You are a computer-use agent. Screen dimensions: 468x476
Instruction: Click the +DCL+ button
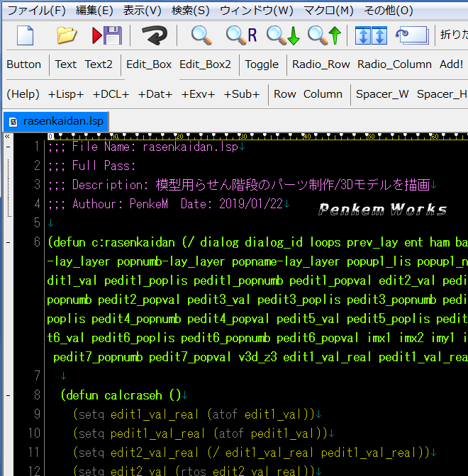point(111,94)
